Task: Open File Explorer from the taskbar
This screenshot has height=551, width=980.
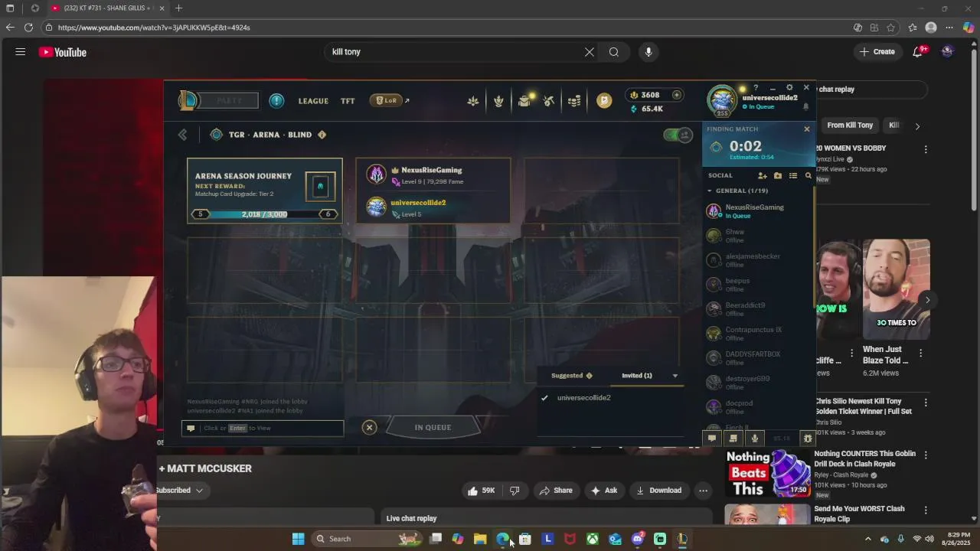Action: click(x=480, y=539)
